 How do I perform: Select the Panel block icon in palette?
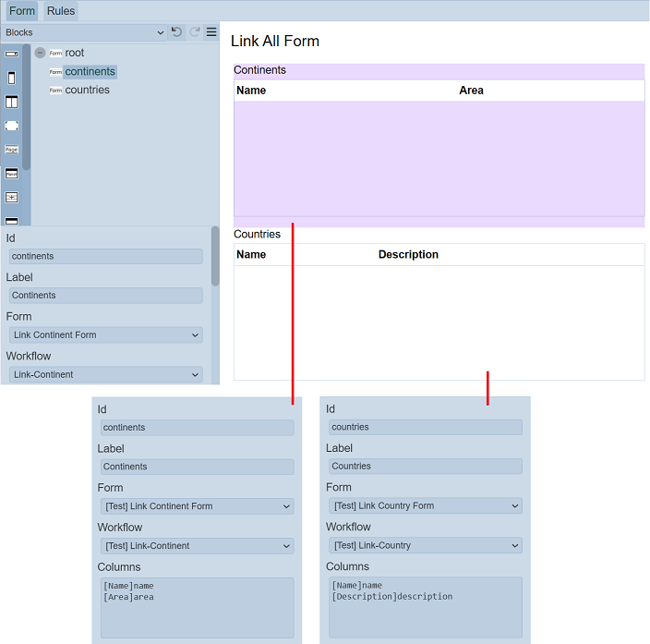tap(12, 174)
